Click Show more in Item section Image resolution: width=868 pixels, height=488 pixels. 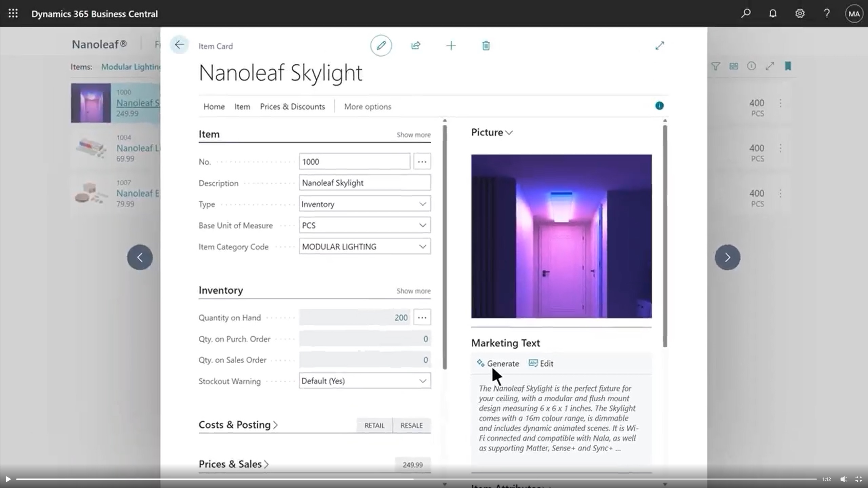point(414,135)
